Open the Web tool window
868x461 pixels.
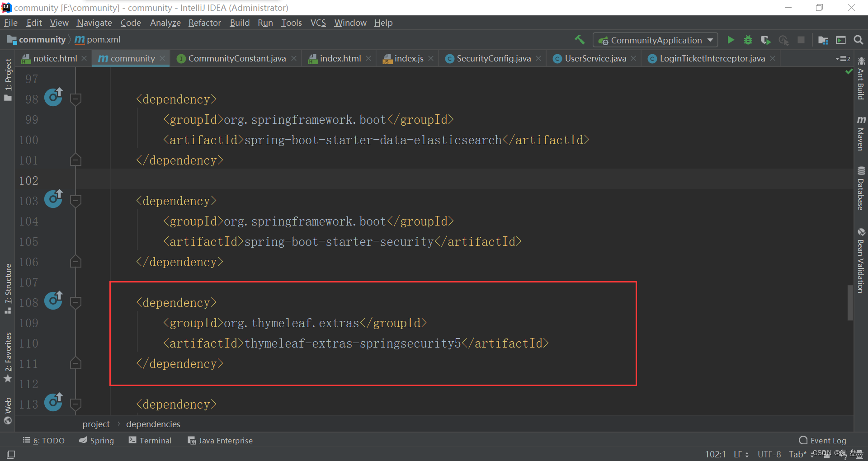click(x=8, y=411)
